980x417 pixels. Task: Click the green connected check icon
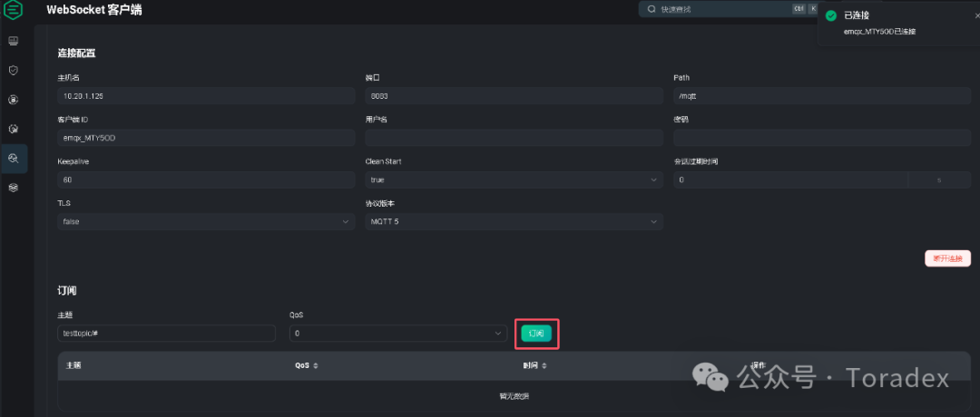coord(830,15)
